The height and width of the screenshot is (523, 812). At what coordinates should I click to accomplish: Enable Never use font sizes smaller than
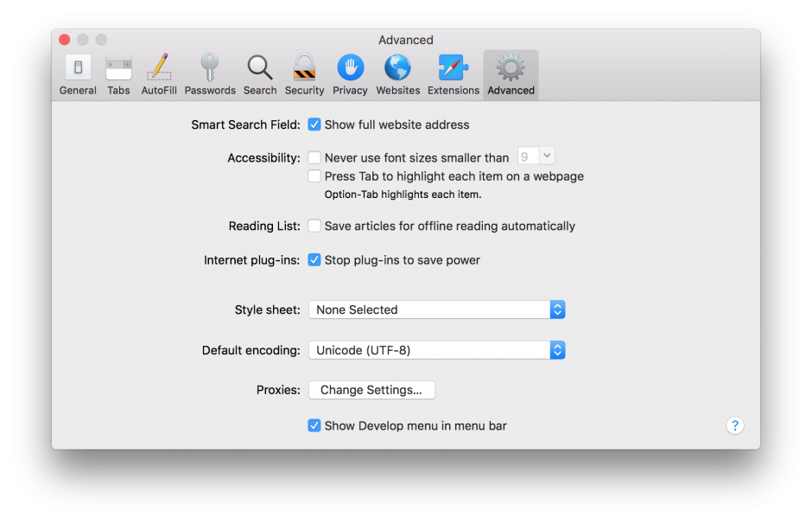point(314,157)
